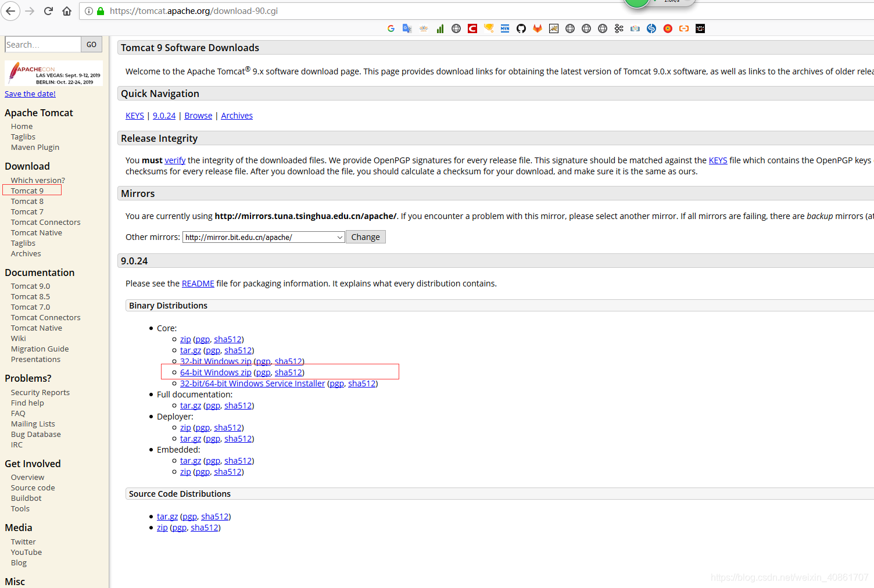Open Security Reports sidebar link
The image size is (874, 588).
click(40, 392)
